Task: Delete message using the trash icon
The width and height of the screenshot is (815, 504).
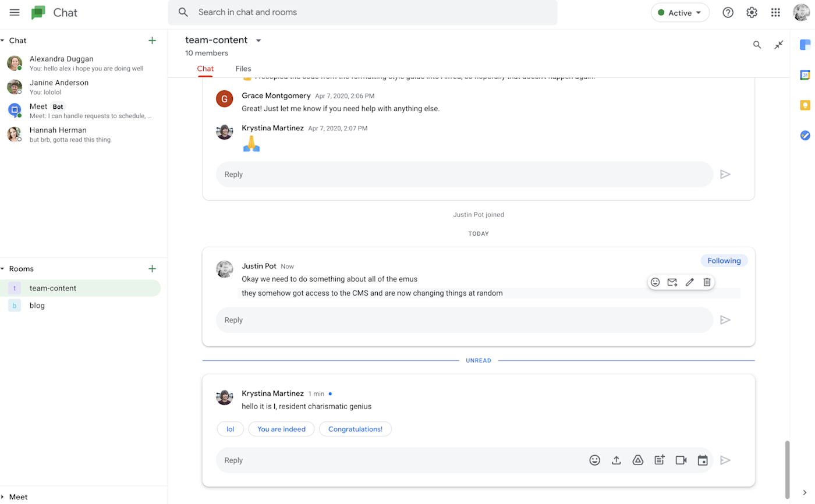Action: click(707, 282)
